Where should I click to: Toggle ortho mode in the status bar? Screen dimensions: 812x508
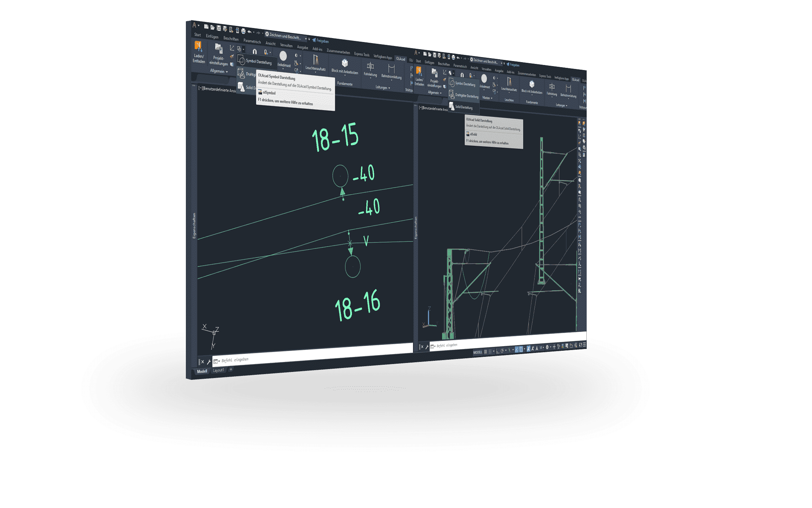point(498,351)
